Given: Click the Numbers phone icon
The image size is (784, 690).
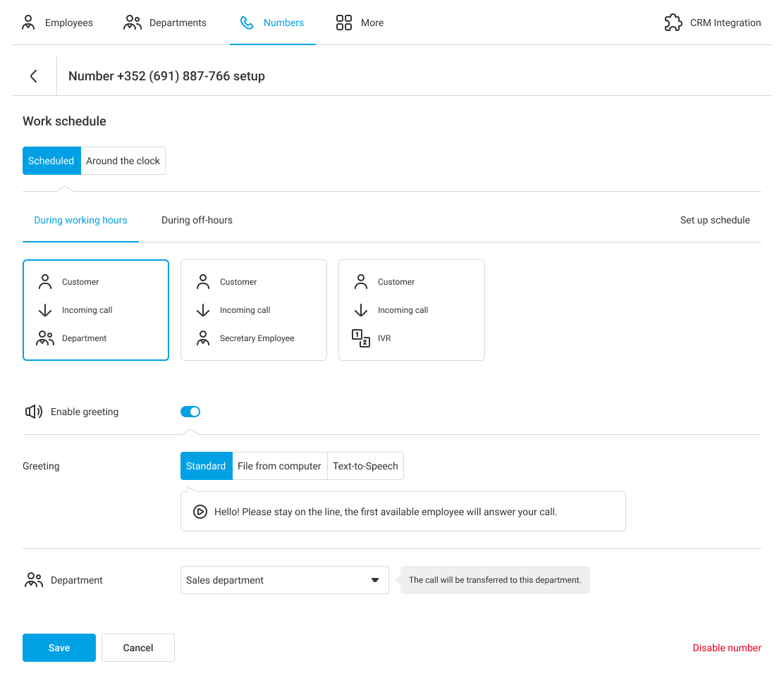Looking at the screenshot, I should point(247,23).
